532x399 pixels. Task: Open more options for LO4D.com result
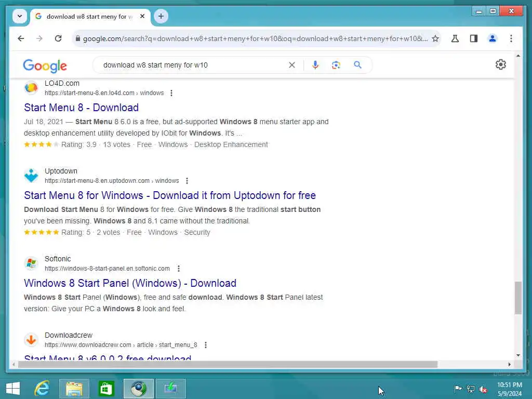point(171,93)
